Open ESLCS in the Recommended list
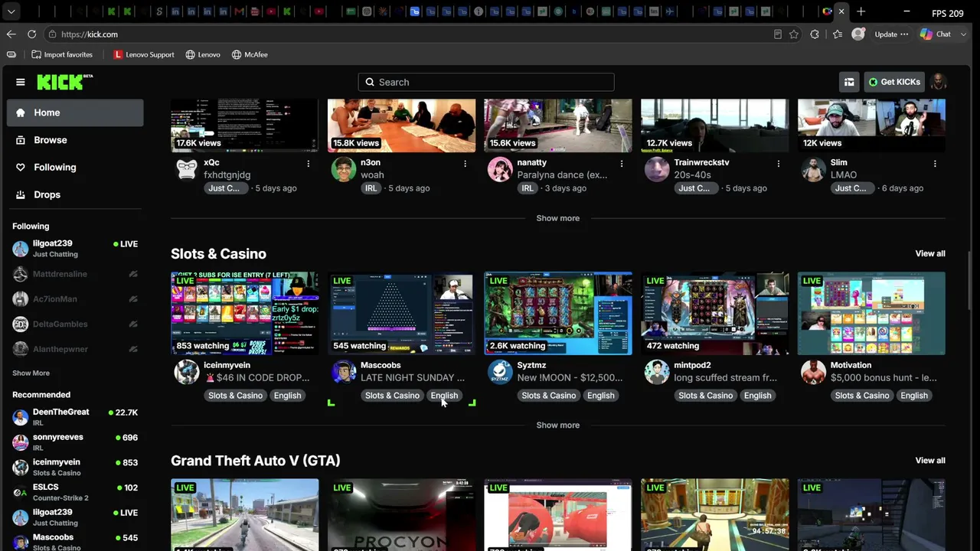Screen dimensions: 980x551 75,492
